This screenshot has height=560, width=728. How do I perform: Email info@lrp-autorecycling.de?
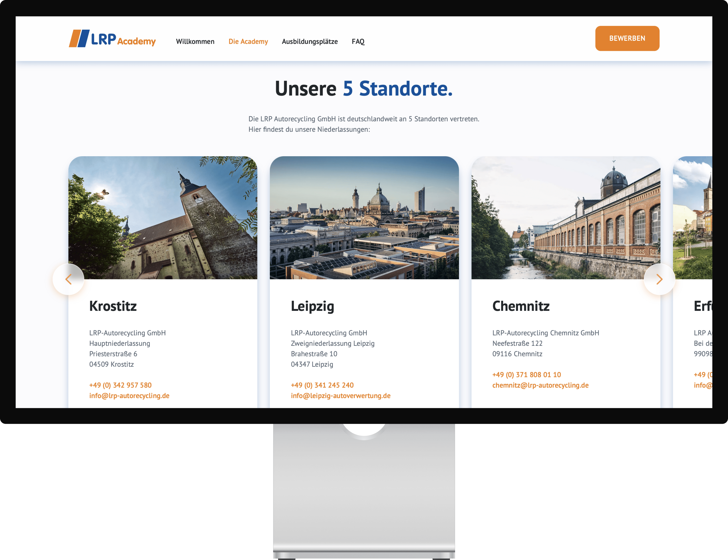pos(129,396)
